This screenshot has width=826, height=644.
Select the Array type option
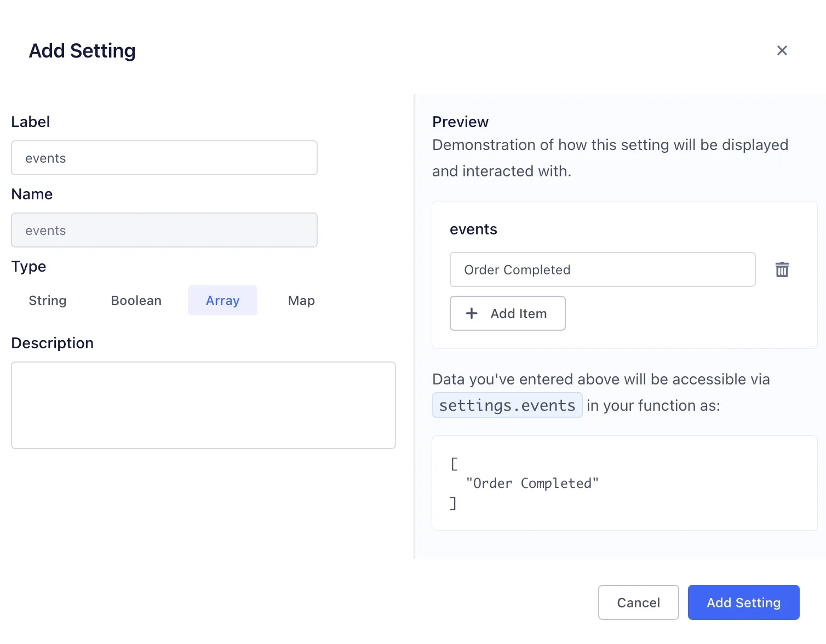click(x=222, y=300)
